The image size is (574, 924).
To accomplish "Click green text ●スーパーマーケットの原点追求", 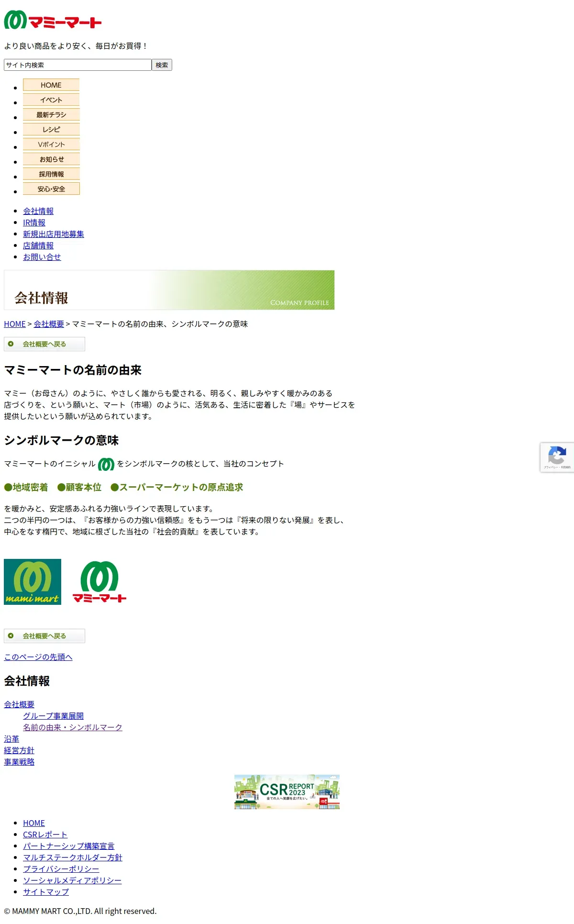I will point(177,487).
